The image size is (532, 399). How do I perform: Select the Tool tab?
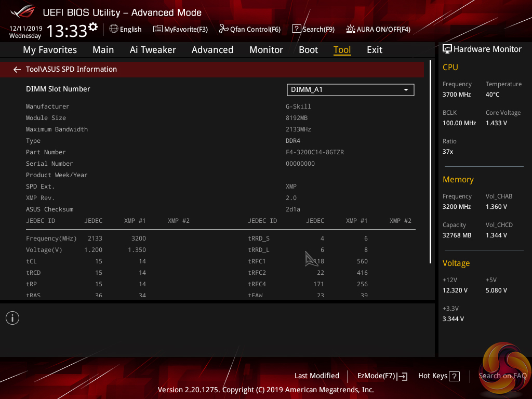(342, 50)
